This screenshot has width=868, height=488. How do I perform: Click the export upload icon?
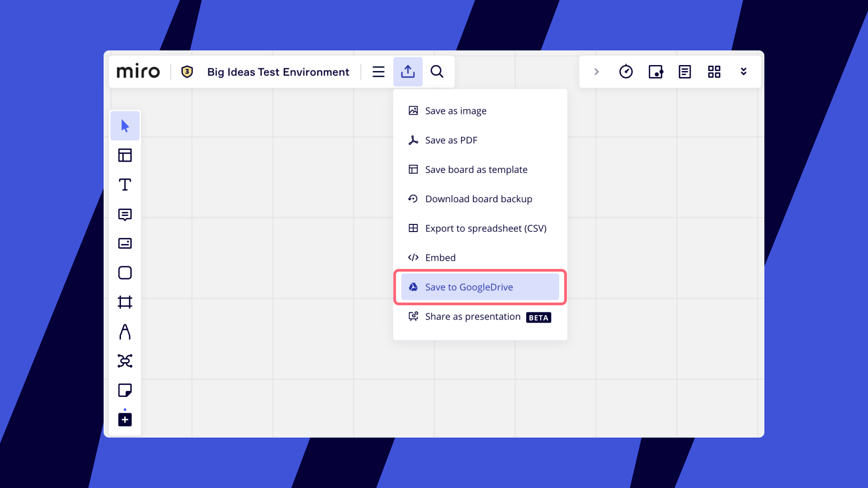[408, 72]
